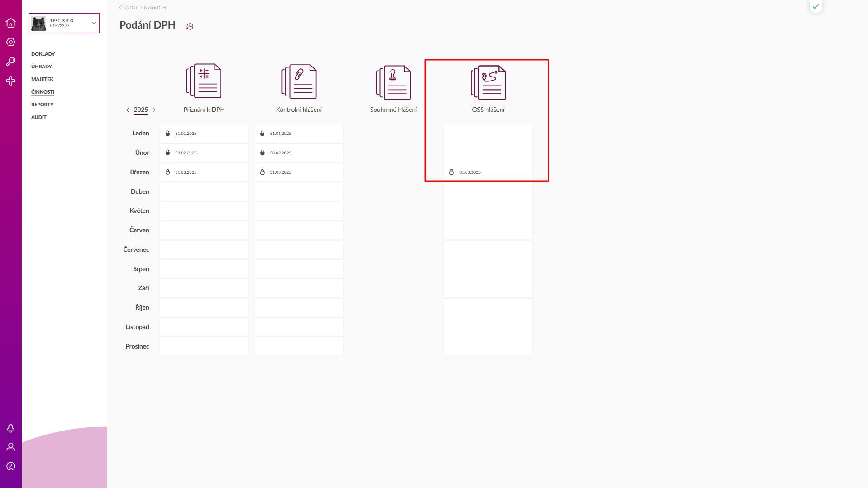Select OSS hlášení second quarter cell
Screen dimensions: 868x488
point(488,211)
